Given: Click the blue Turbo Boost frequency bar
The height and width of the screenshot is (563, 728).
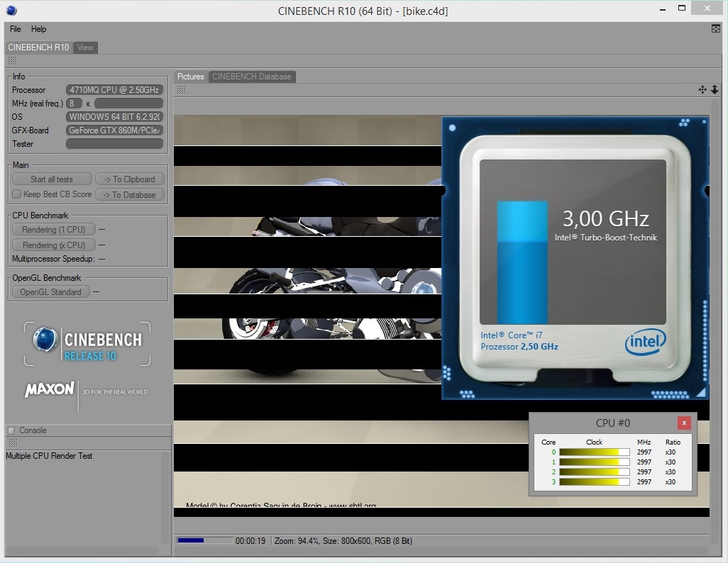Looking at the screenshot, I should (x=522, y=262).
